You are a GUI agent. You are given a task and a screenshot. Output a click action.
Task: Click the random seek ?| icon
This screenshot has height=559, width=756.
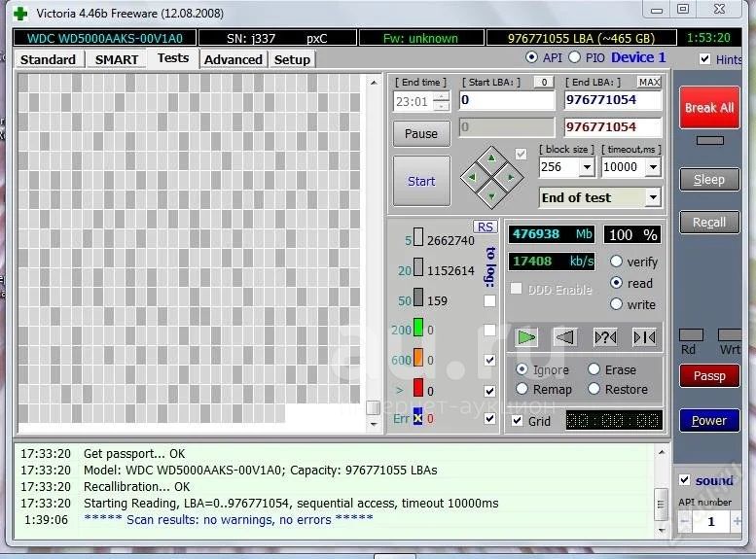pos(604,337)
